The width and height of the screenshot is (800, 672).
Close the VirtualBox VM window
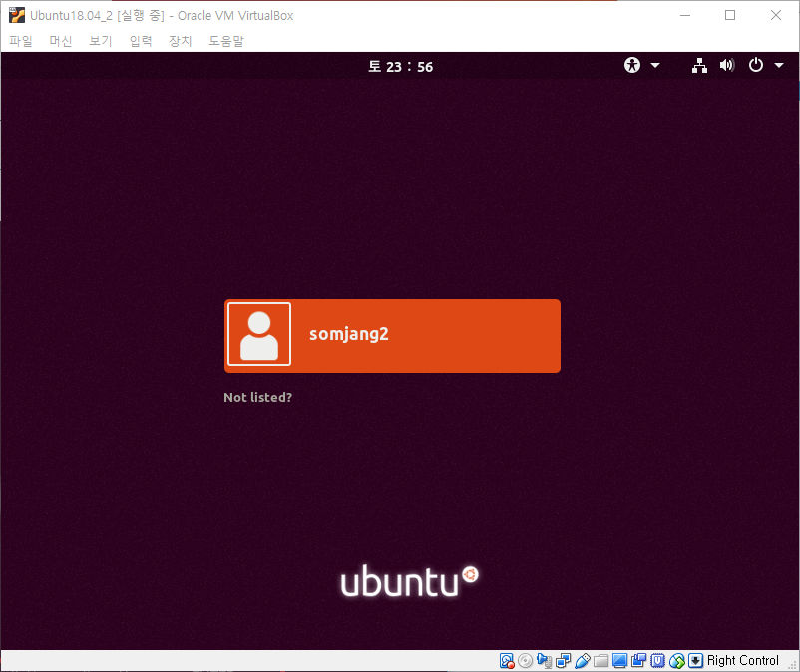click(x=776, y=15)
